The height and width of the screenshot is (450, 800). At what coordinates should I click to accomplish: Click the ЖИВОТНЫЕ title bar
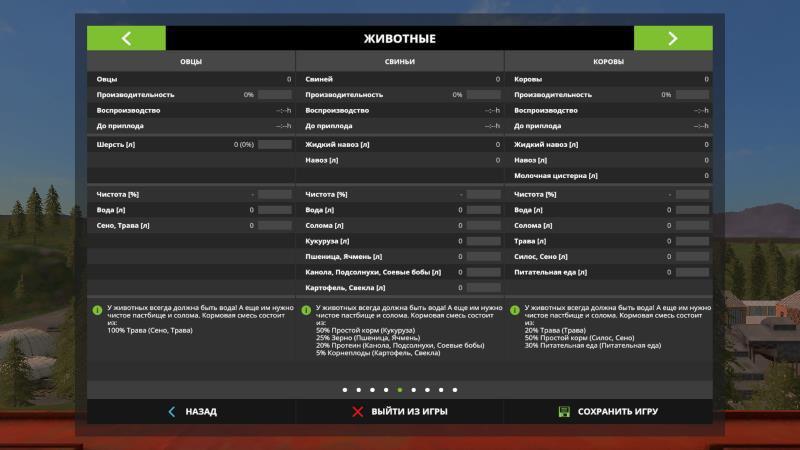399,39
